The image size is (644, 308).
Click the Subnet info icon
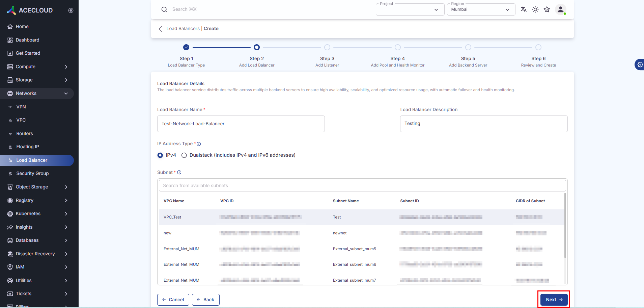(179, 173)
